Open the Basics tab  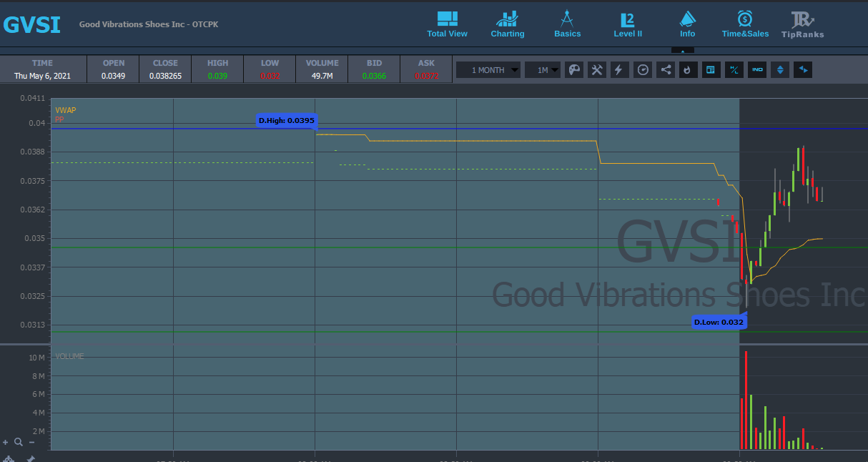click(x=567, y=24)
